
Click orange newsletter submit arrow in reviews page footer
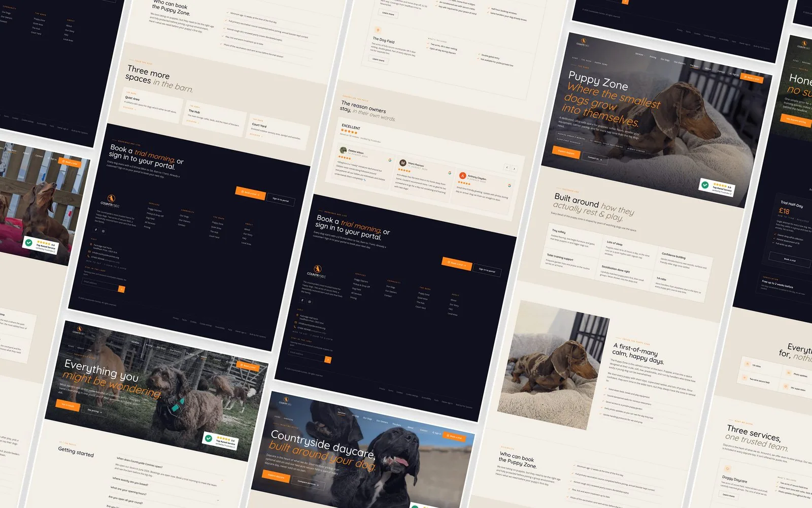tap(328, 360)
